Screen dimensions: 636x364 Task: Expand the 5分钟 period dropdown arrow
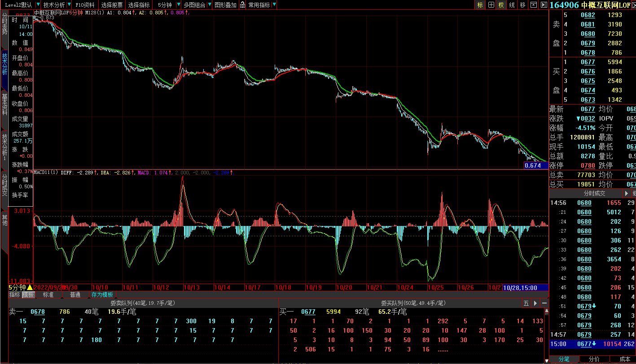(x=179, y=5)
